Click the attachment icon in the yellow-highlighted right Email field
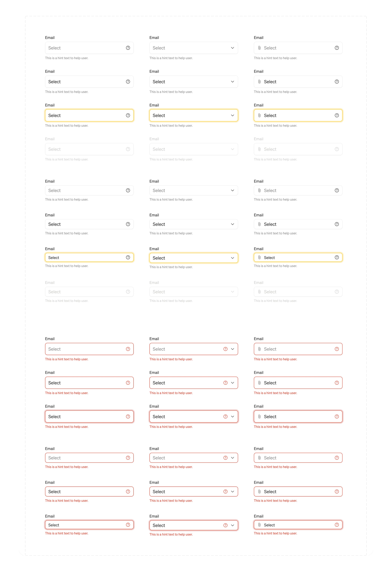The image size is (392, 563). tap(259, 115)
